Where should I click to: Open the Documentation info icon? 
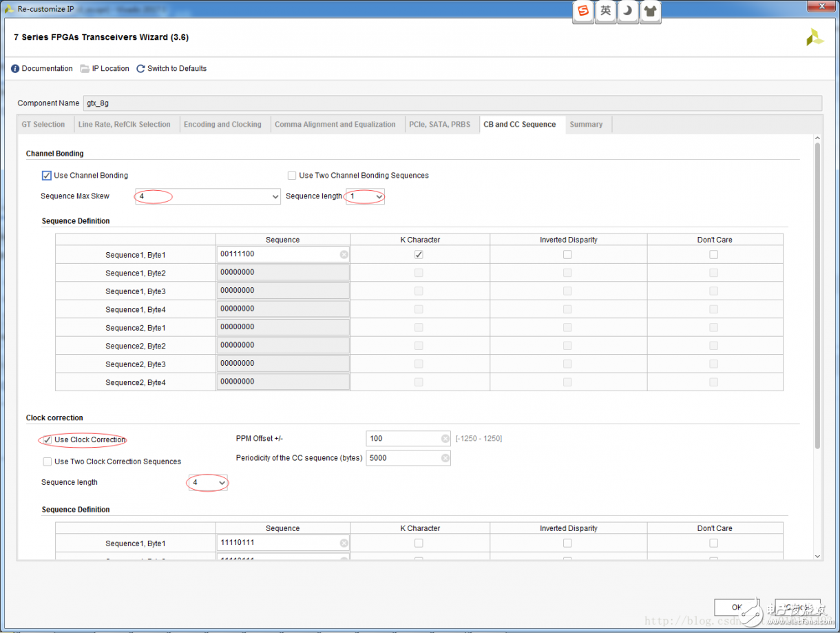tap(15, 69)
